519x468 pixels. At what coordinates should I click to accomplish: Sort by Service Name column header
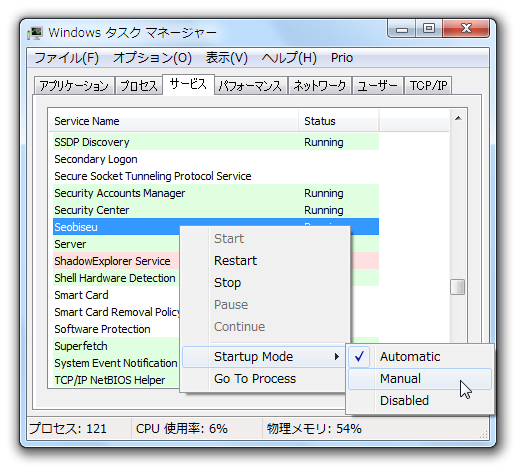(173, 121)
